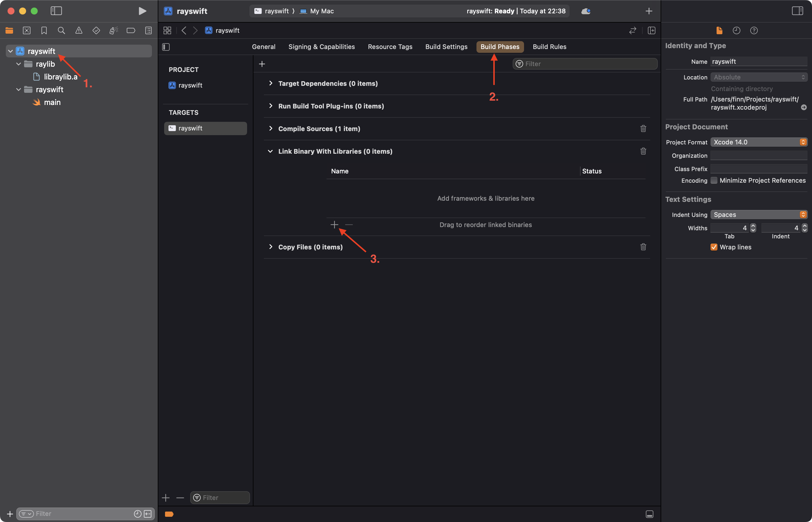
Task: Go forward in editor history
Action: click(x=195, y=30)
